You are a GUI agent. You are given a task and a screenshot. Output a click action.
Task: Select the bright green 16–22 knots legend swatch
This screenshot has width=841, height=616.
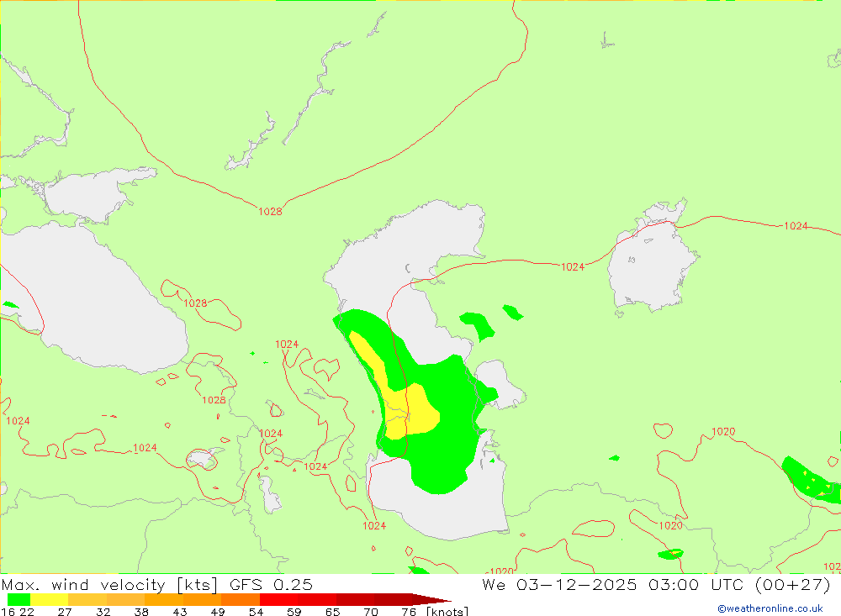[19, 599]
